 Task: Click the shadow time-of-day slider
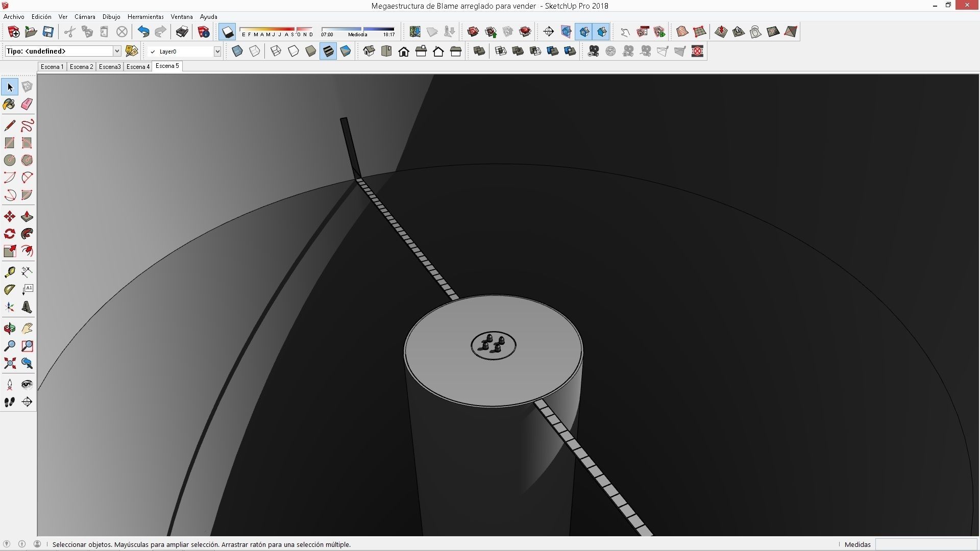point(357,29)
